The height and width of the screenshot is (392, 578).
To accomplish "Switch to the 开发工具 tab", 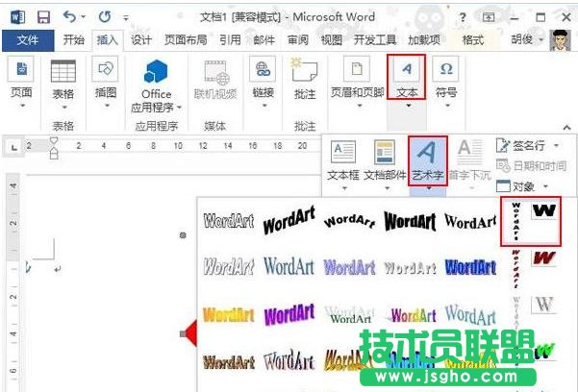I will [375, 39].
